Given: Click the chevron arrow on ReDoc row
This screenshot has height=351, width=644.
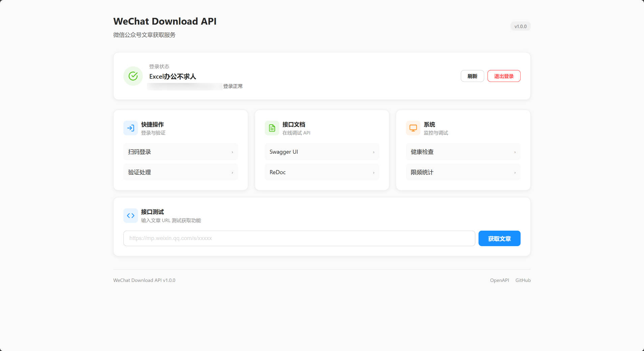Looking at the screenshot, I should [x=374, y=173].
